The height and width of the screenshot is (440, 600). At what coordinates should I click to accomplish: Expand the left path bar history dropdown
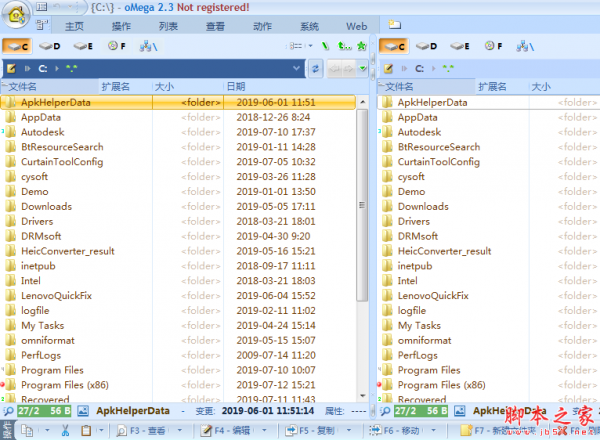[x=296, y=68]
